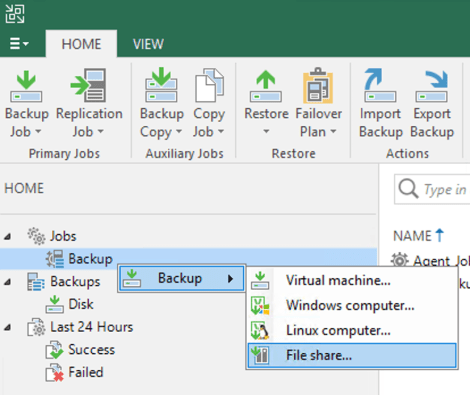This screenshot has width=470, height=395.
Task: Choose Virtual machine... from submenu
Action: coord(352,280)
